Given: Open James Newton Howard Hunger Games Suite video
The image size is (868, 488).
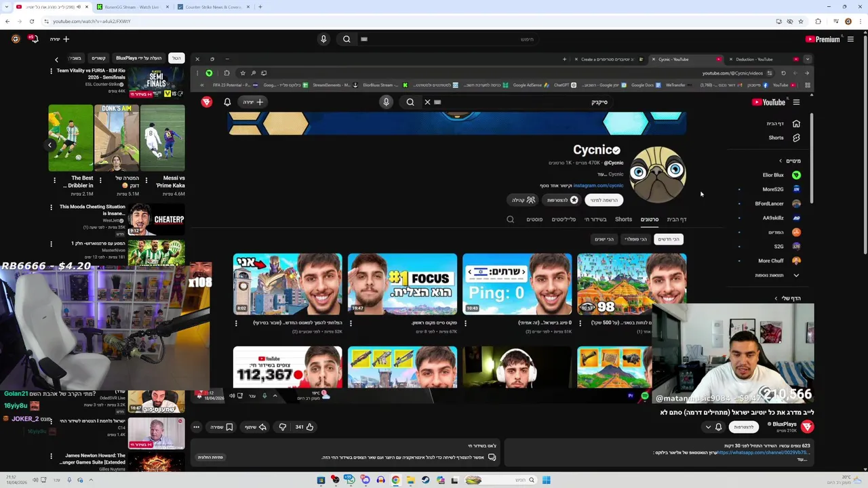Looking at the screenshot, I should coord(94,459).
